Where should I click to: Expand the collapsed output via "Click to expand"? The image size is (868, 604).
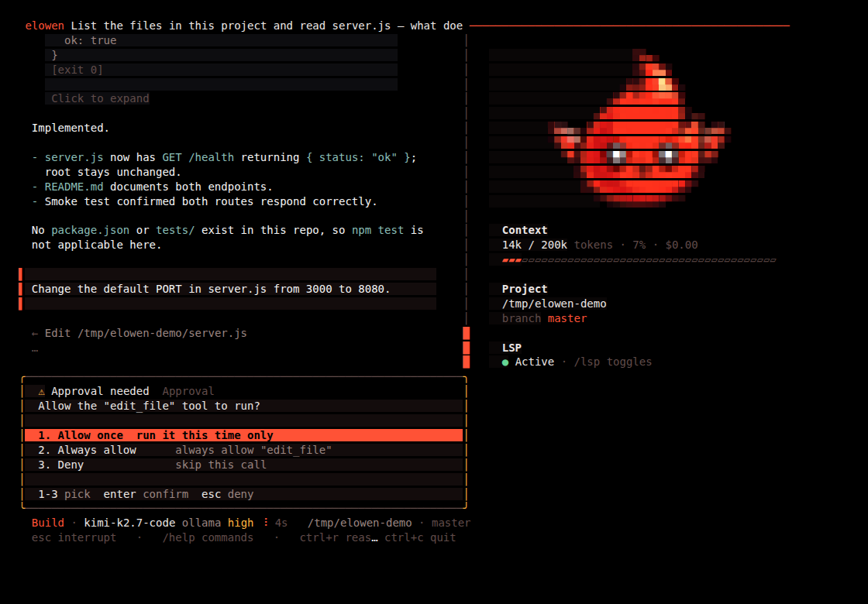coord(100,98)
